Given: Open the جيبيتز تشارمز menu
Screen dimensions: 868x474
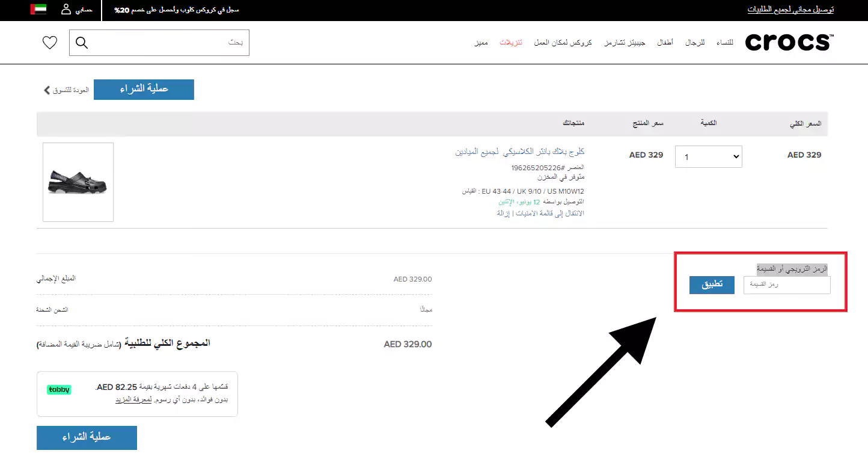Looking at the screenshot, I should point(625,43).
